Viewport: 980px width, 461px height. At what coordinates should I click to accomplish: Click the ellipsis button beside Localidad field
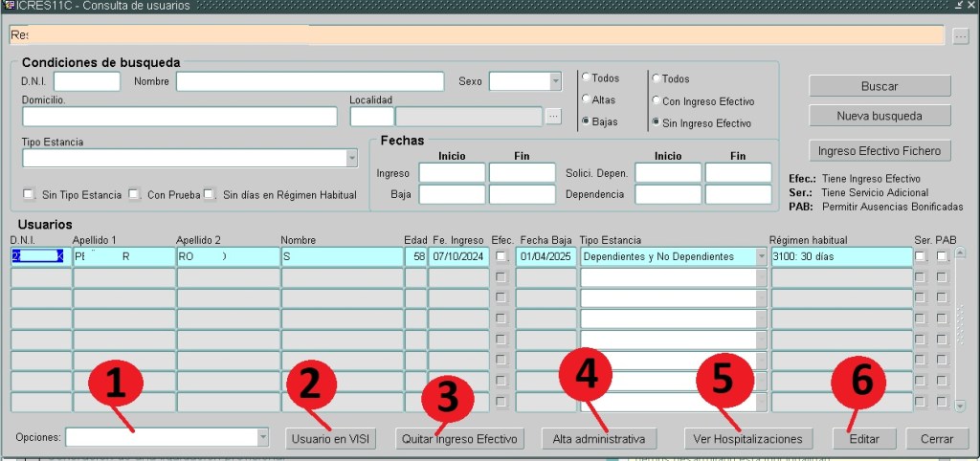point(553,116)
